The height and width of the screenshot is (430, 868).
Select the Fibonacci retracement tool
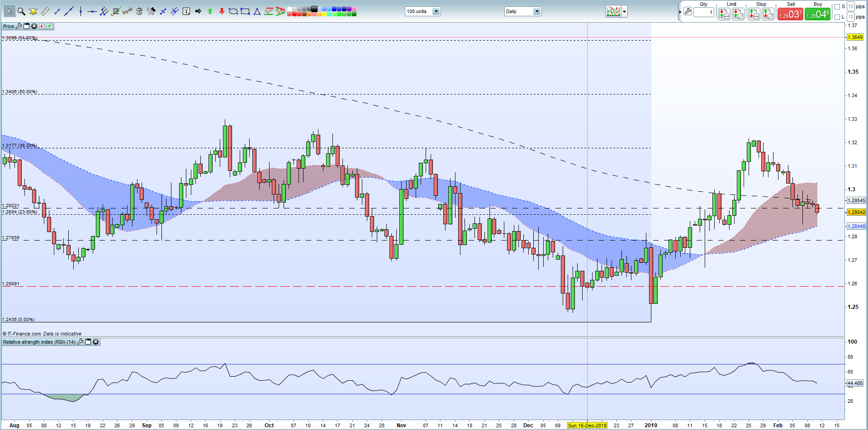(x=116, y=11)
